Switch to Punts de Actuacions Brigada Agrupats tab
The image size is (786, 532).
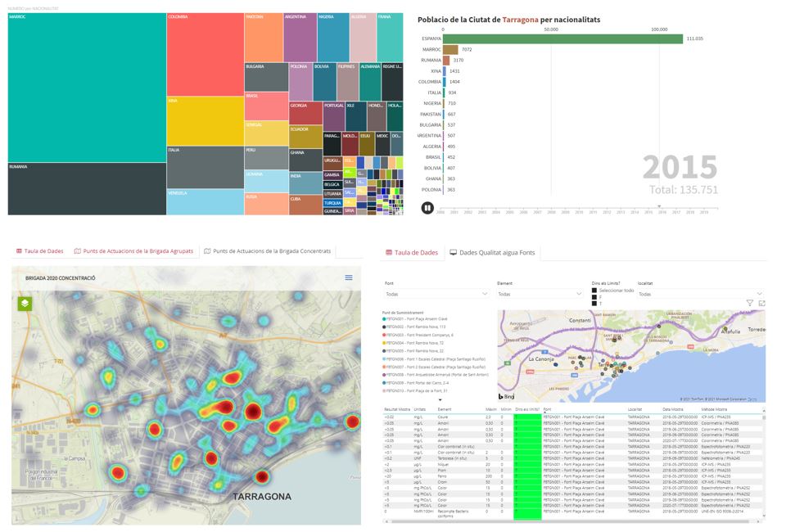pyautogui.click(x=133, y=251)
